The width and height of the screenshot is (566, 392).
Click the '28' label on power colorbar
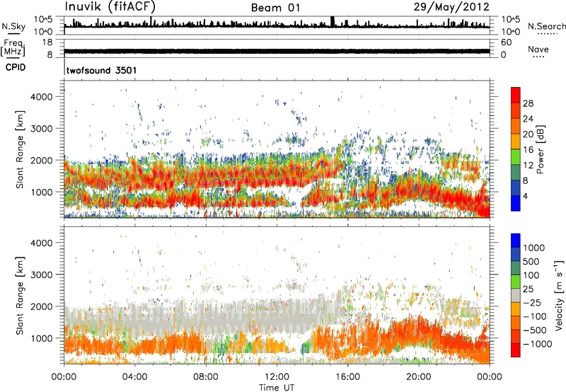point(528,103)
